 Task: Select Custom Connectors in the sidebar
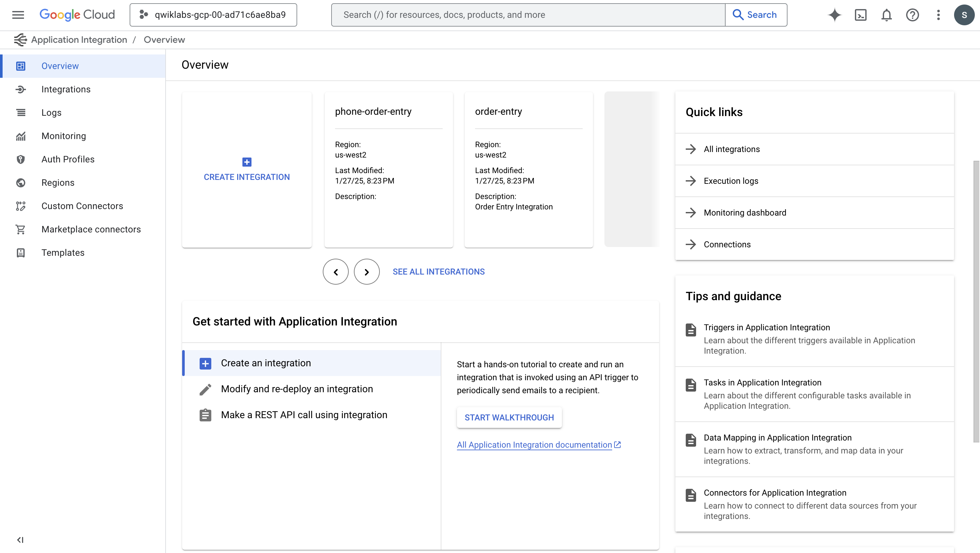(82, 206)
